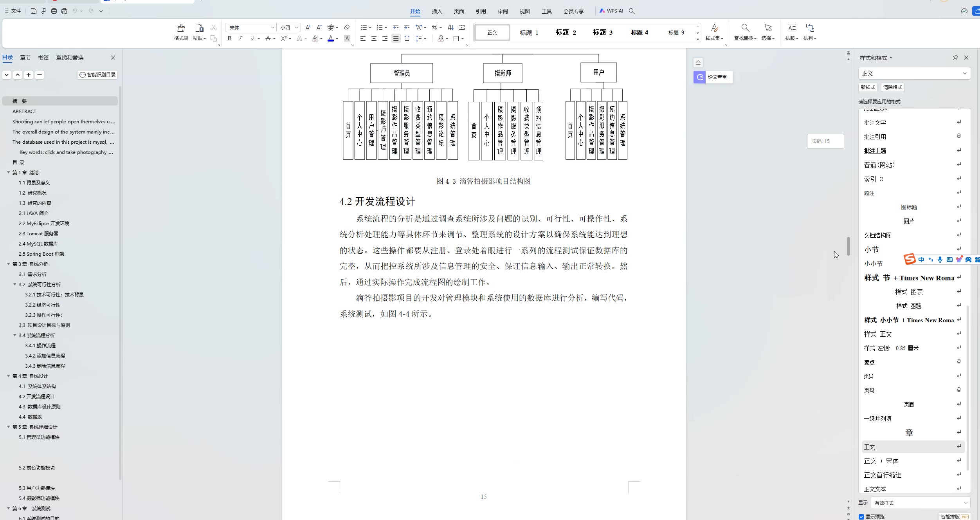This screenshot has height=520, width=980.
Task: Open the 页面 ribbon tab
Action: click(x=459, y=11)
